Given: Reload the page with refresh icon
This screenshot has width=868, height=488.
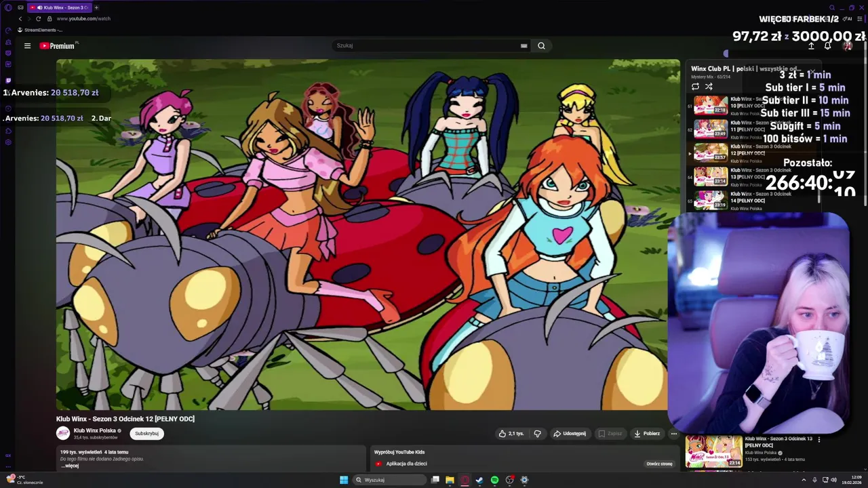Looking at the screenshot, I should [x=38, y=19].
